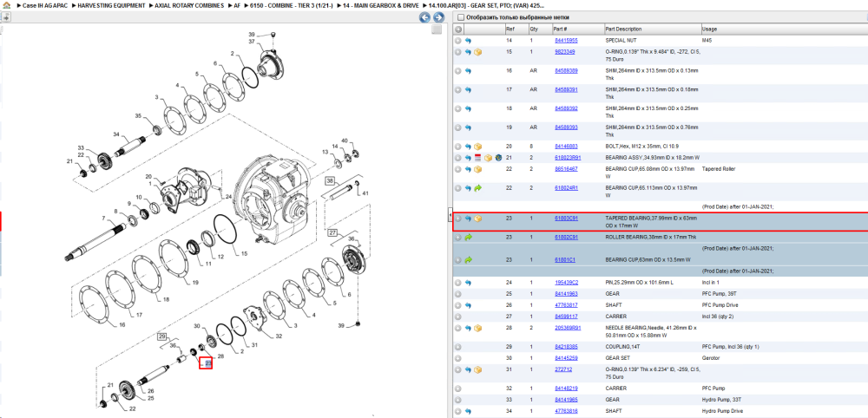Add COUPLING ref 29 with plus icon
The width and height of the screenshot is (868, 418).
tap(457, 347)
